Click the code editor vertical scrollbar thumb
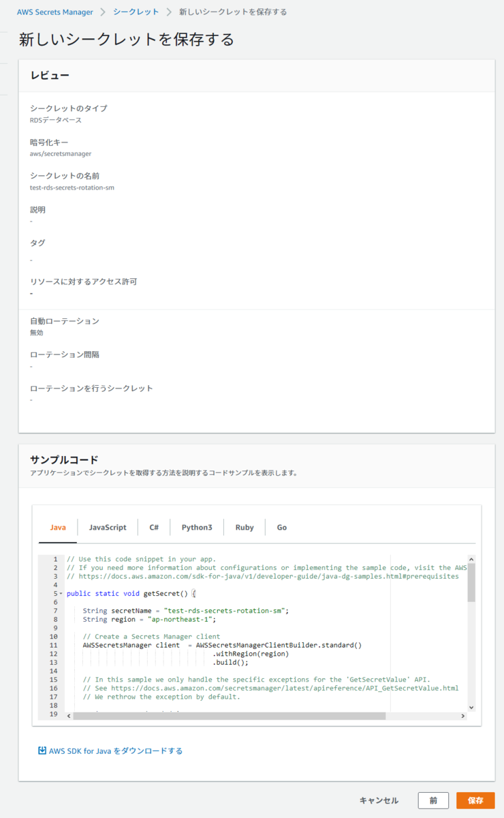The width and height of the screenshot is (504, 818). tap(471, 583)
